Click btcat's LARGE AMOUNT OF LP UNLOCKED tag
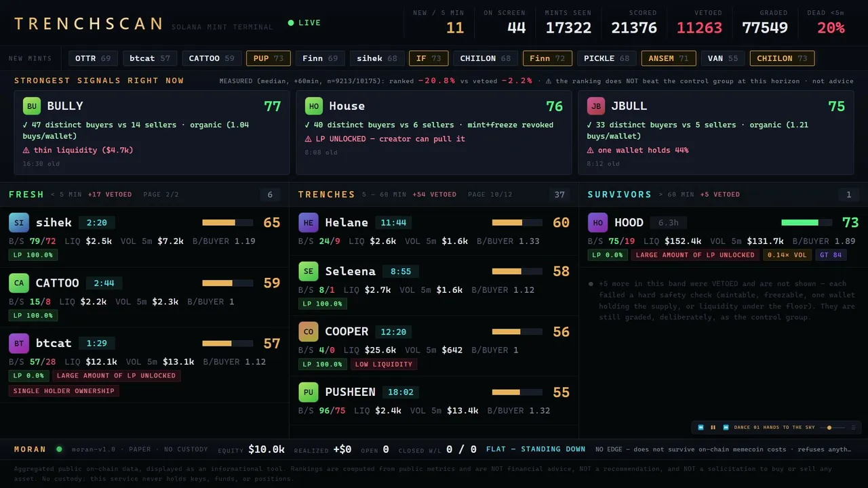Image resolution: width=868 pixels, height=488 pixels. pyautogui.click(x=117, y=375)
